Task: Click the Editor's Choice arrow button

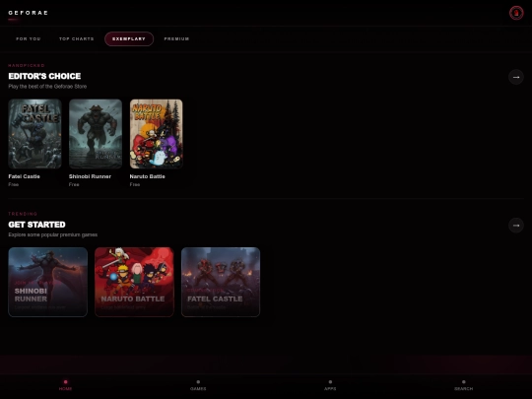Action: pos(515,77)
